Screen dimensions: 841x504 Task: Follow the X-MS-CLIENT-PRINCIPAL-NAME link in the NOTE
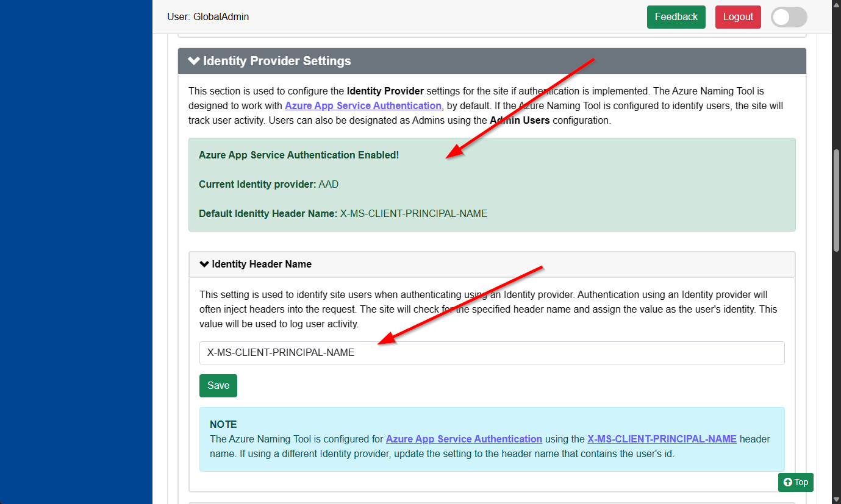[662, 439]
